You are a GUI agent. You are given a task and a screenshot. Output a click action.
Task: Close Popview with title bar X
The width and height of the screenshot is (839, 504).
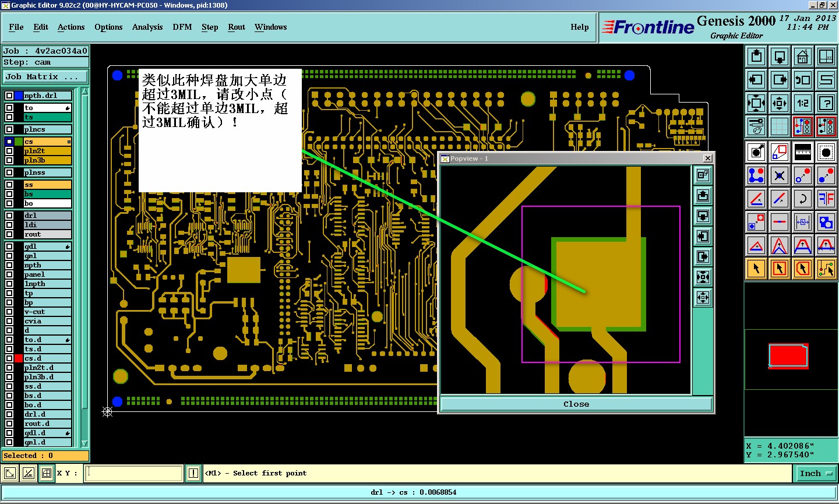(708, 158)
